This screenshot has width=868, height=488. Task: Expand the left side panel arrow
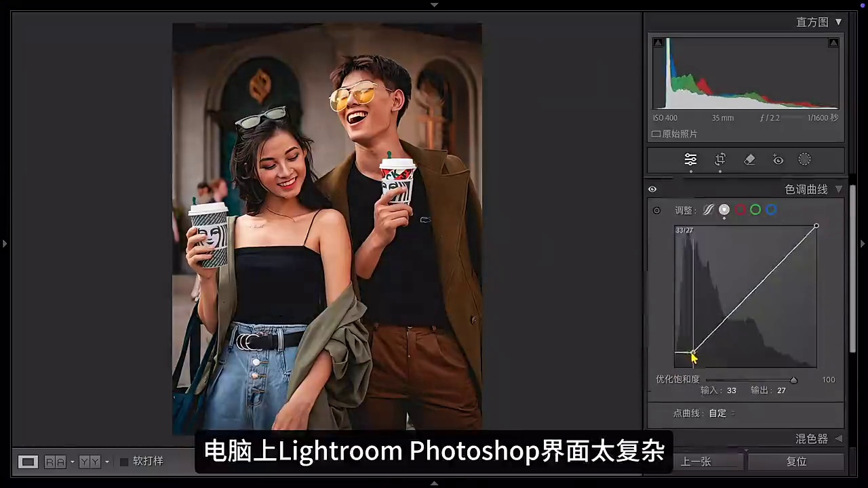[4, 243]
